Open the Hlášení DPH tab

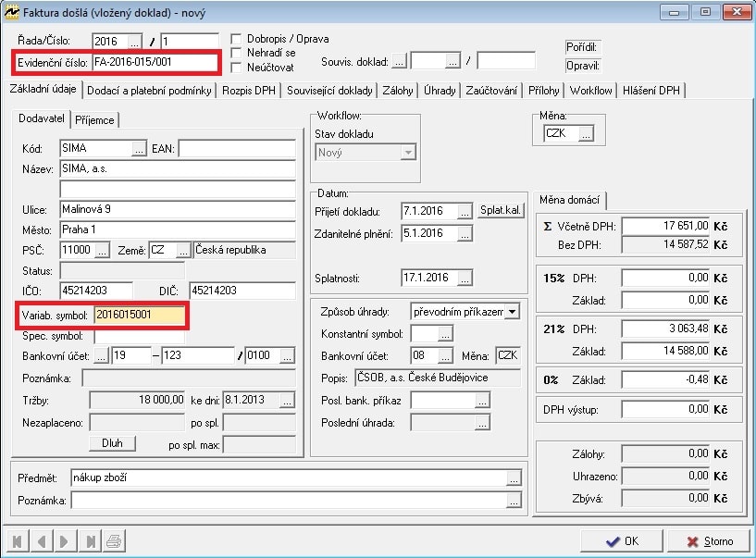[651, 91]
